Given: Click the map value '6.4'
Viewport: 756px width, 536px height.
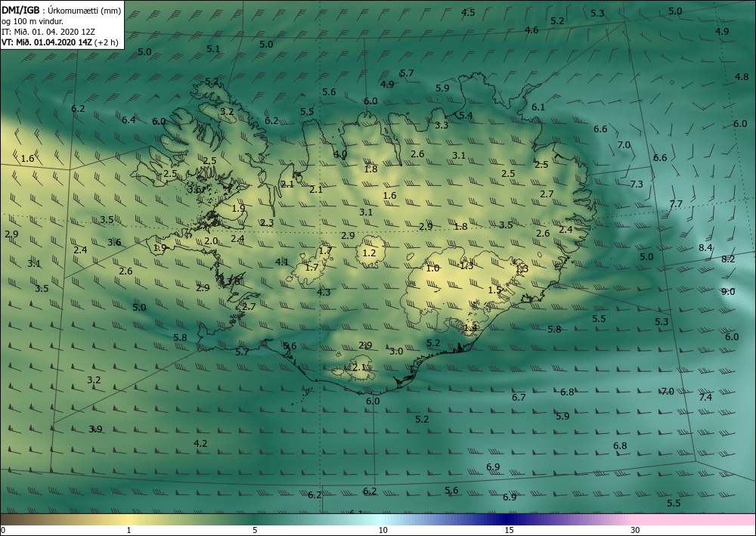Looking at the screenshot, I should 129,120.
